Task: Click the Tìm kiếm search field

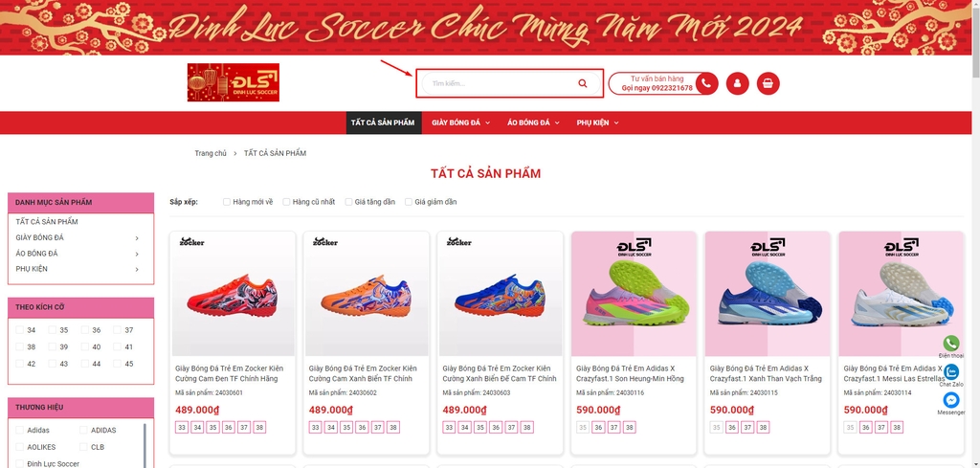Action: click(x=499, y=83)
